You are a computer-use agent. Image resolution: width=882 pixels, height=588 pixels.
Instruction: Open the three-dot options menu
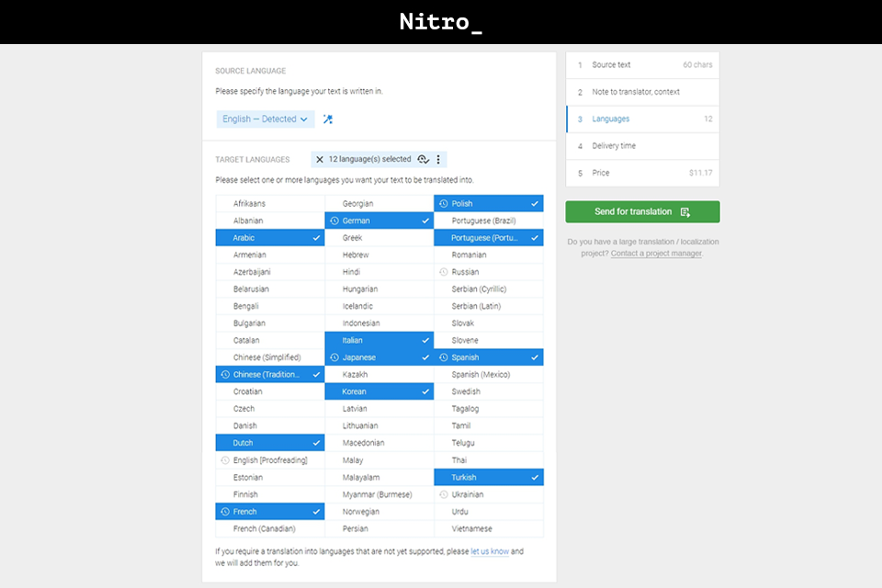tap(438, 159)
